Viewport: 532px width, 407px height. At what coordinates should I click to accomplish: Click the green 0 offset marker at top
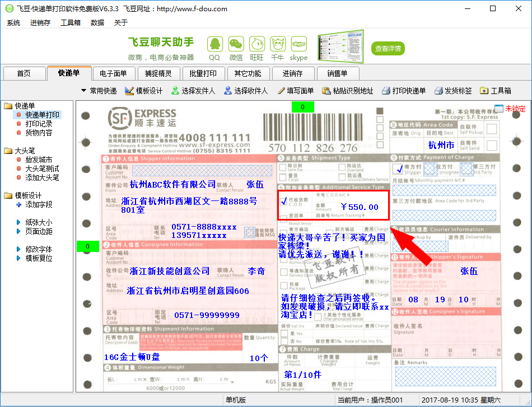pos(302,107)
